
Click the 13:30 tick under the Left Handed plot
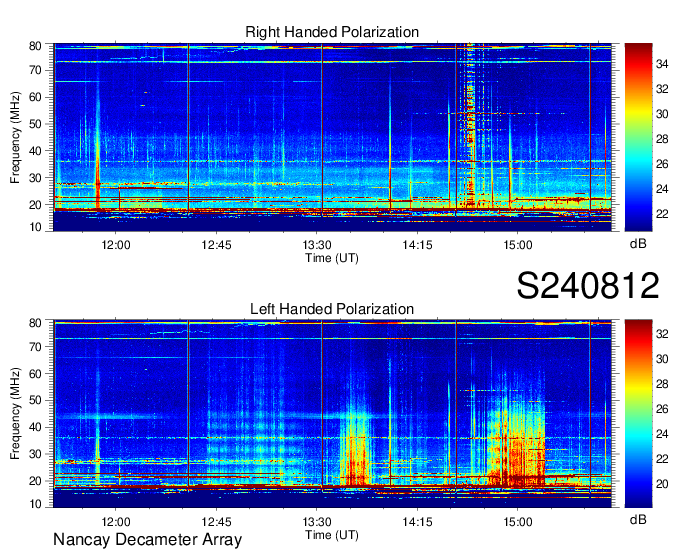pos(317,522)
